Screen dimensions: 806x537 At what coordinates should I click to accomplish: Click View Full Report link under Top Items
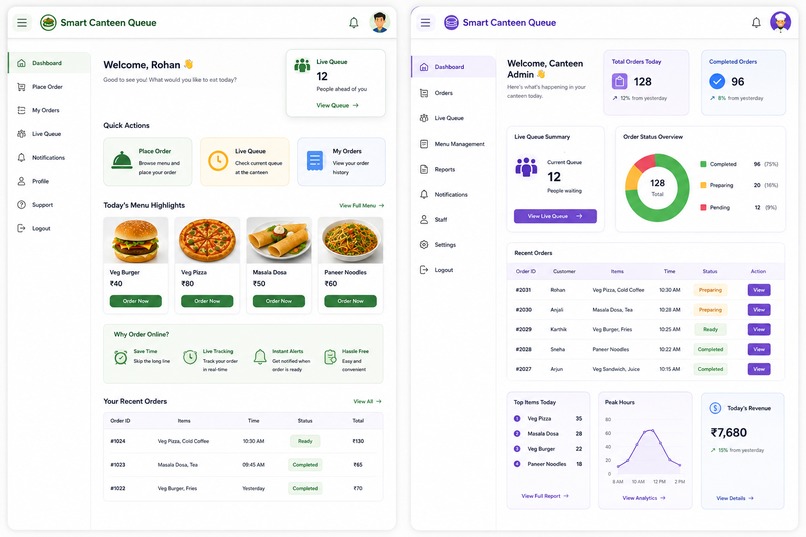click(545, 496)
